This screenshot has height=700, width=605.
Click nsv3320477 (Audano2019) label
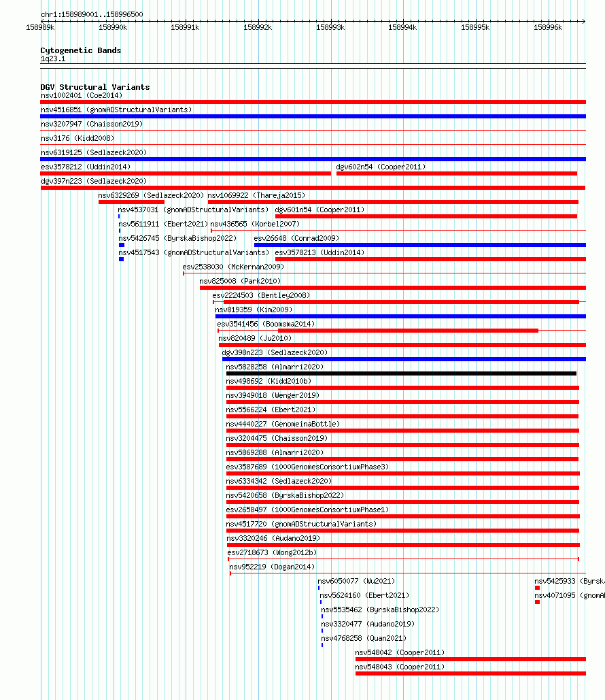(368, 624)
